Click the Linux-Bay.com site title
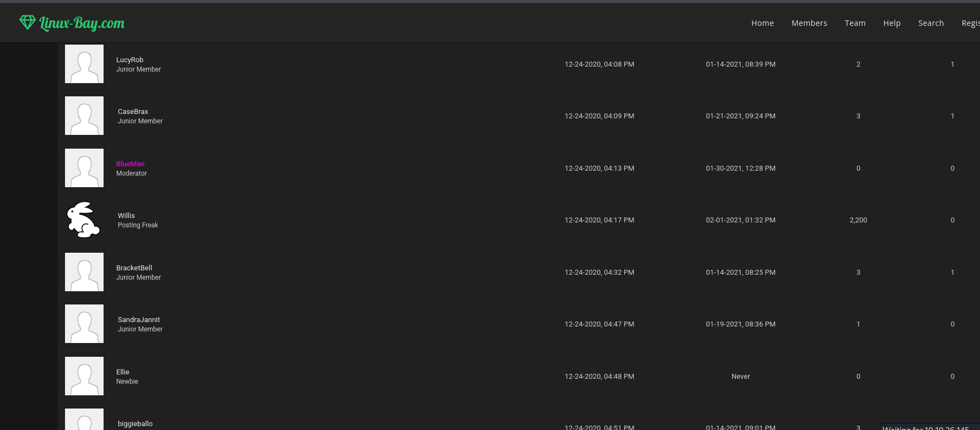The height and width of the screenshot is (430, 980). [82, 23]
